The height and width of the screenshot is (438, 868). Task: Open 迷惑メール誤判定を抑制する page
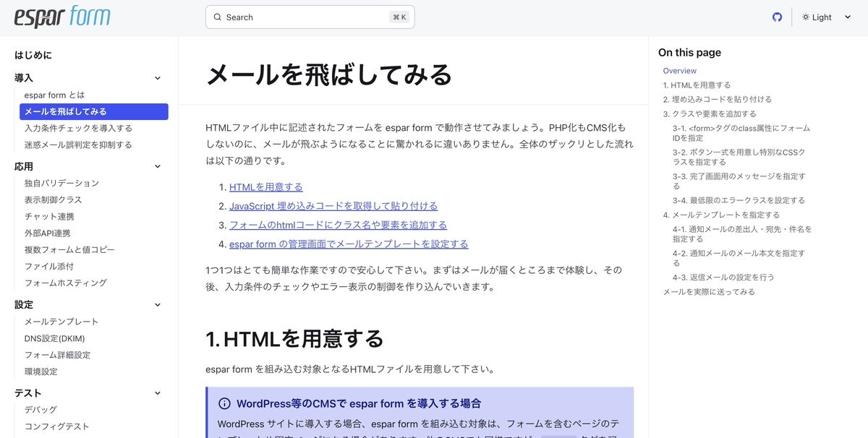tap(78, 145)
